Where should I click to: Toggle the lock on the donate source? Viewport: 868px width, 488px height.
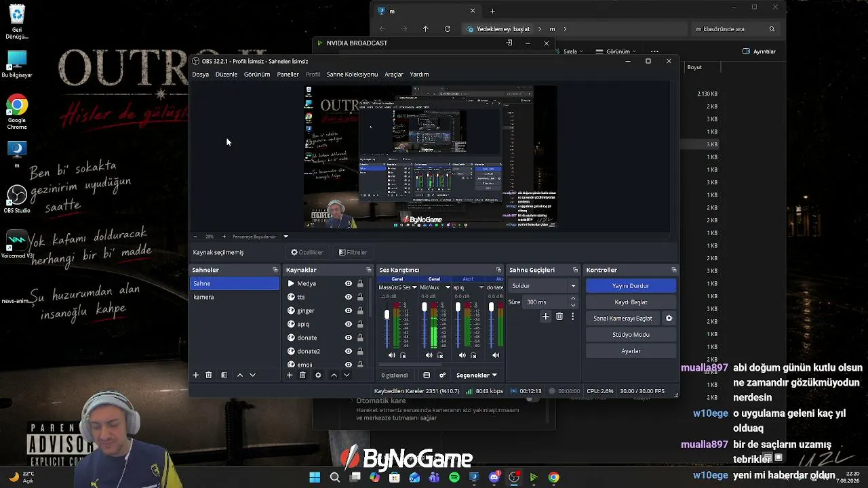click(x=360, y=338)
